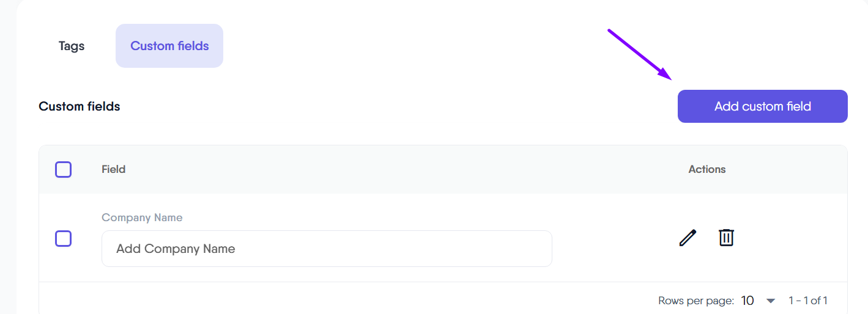Click the purple arrow annotation

(x=639, y=55)
